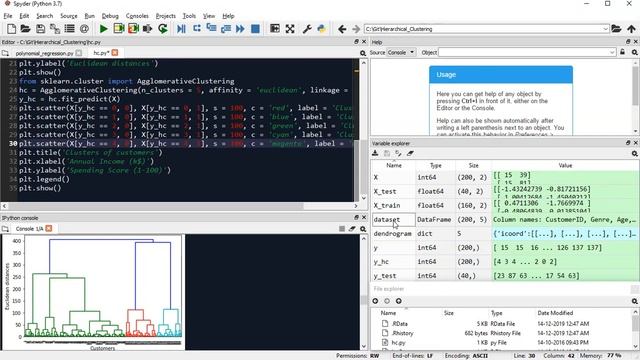Stop debugging blue square icon

click(x=255, y=29)
